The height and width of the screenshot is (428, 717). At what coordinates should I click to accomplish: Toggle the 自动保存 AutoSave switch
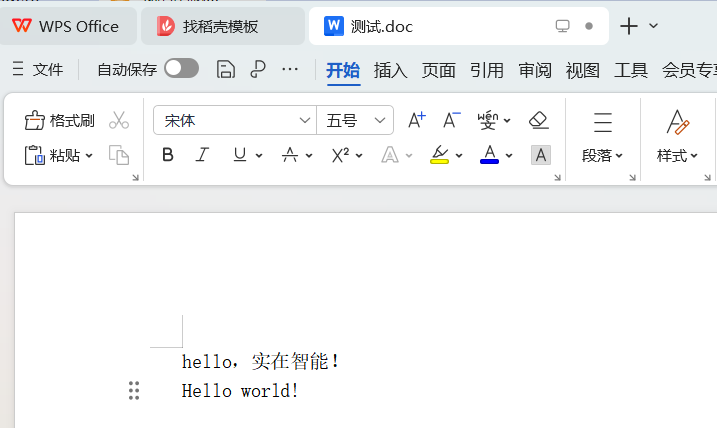(x=181, y=68)
